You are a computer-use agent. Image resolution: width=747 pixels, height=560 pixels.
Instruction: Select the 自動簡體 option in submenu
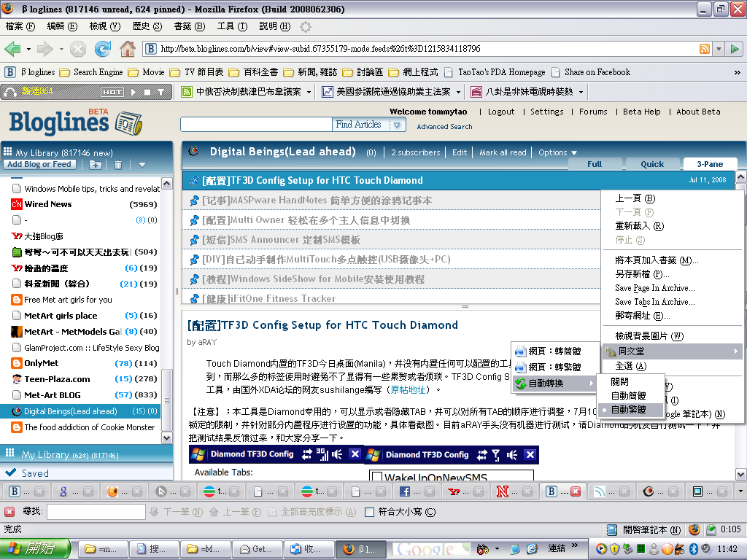pyautogui.click(x=628, y=396)
